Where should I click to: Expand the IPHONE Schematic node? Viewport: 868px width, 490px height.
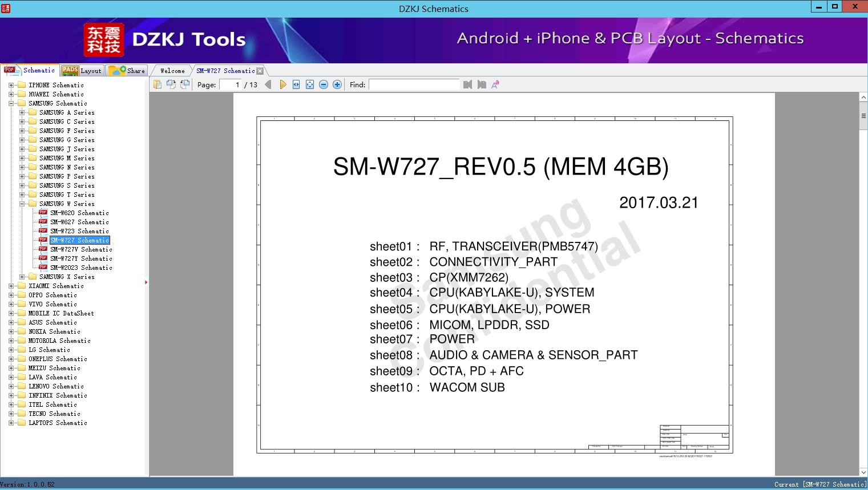pos(11,85)
